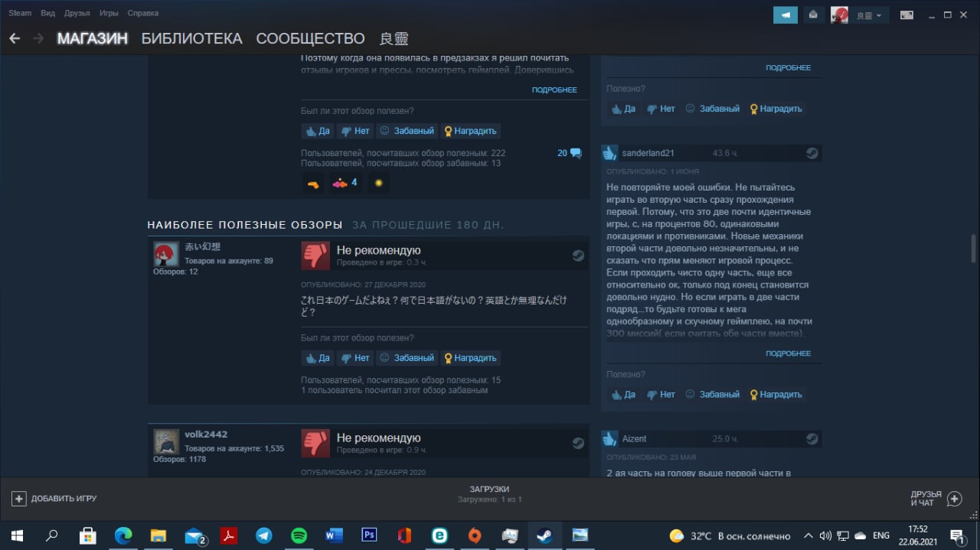Image resolution: width=980 pixels, height=550 pixels.
Task: Open the 赤い幻想 username link
Action: tap(202, 247)
